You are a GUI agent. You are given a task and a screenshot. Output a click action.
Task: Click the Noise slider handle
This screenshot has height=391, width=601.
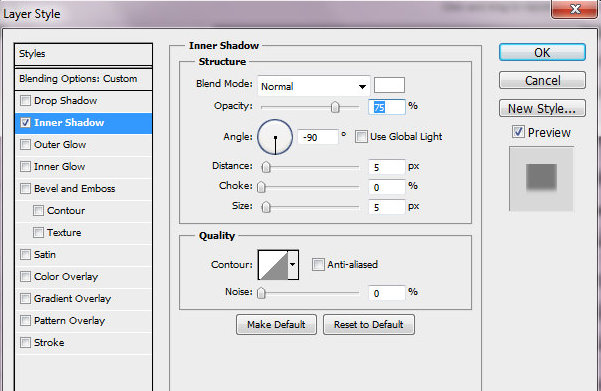pyautogui.click(x=261, y=293)
